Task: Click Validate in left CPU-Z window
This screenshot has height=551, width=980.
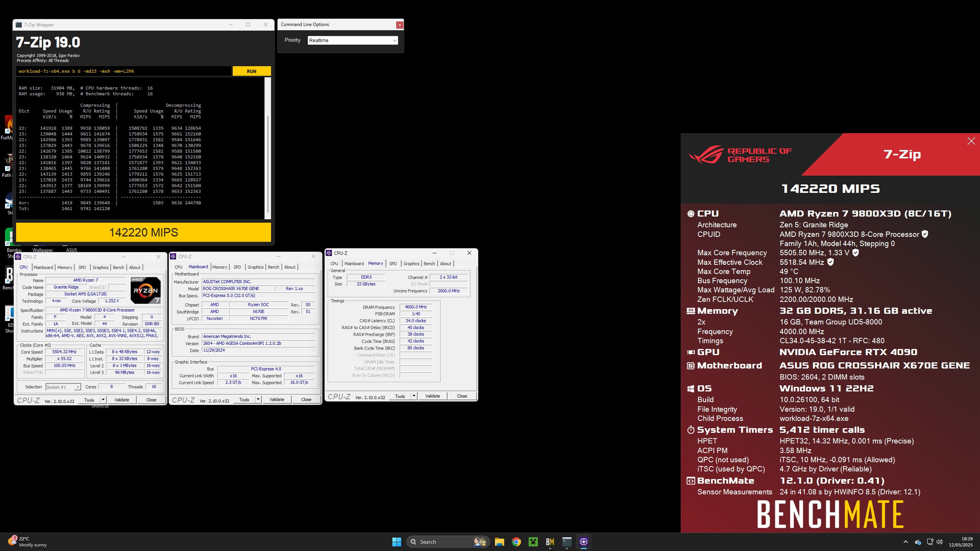Action: point(122,400)
